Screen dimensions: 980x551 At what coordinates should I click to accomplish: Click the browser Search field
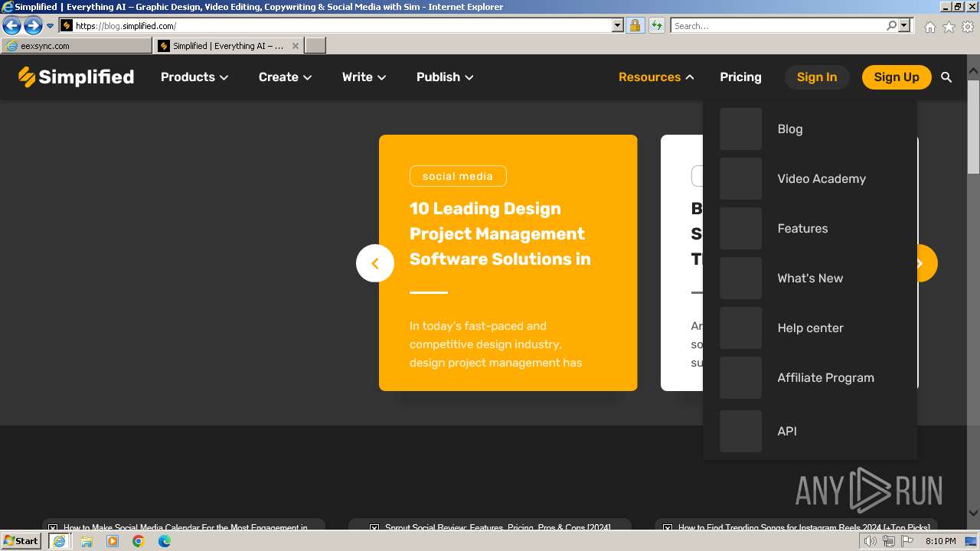click(778, 25)
